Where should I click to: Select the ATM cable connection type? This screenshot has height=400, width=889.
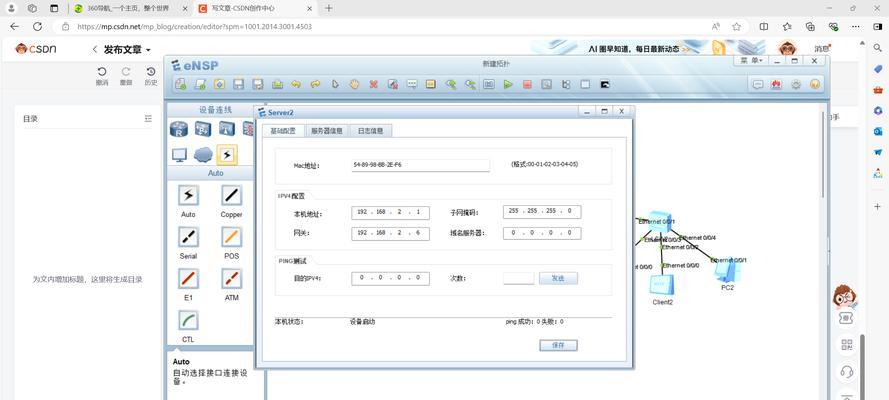pyautogui.click(x=231, y=279)
